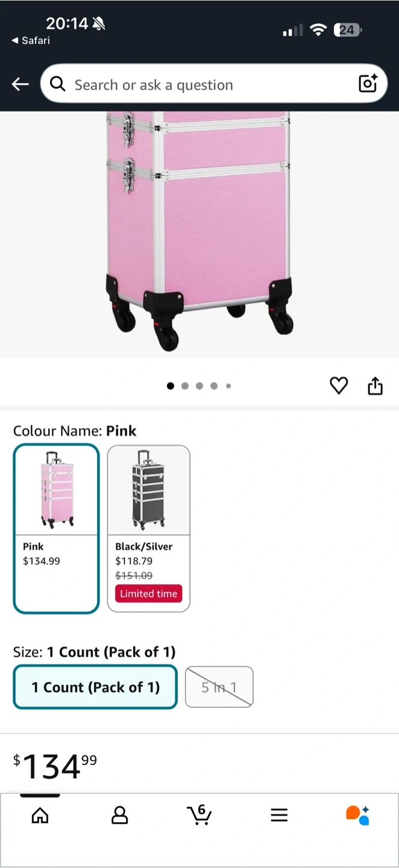Image resolution: width=399 pixels, height=868 pixels.
Task: Select the unavailable 5 in 1 size
Action: click(x=219, y=687)
